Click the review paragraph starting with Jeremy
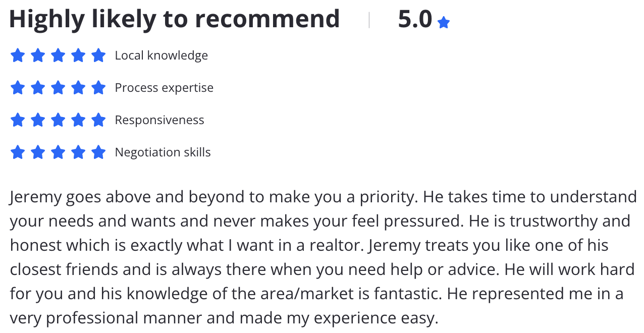This screenshot has width=644, height=333. point(323,257)
